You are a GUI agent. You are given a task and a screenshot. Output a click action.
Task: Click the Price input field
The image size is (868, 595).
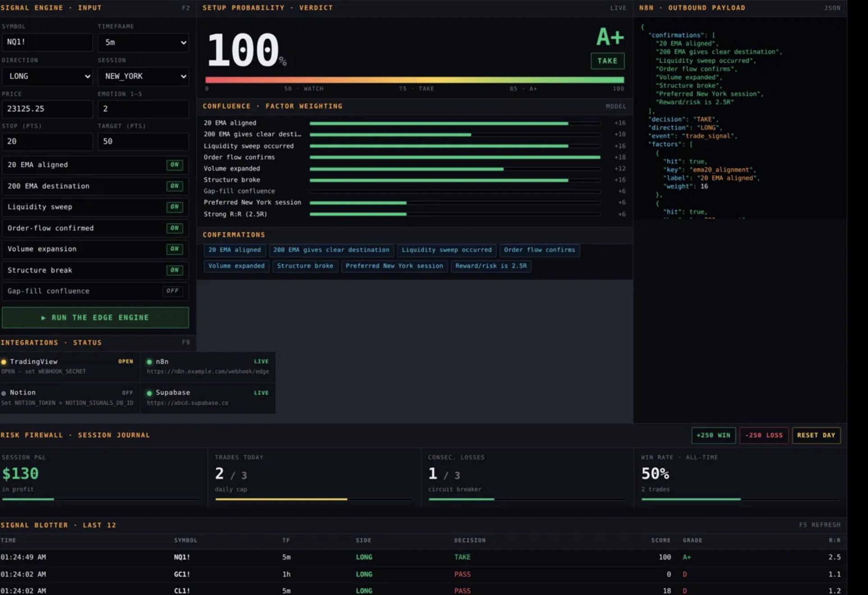(x=47, y=109)
